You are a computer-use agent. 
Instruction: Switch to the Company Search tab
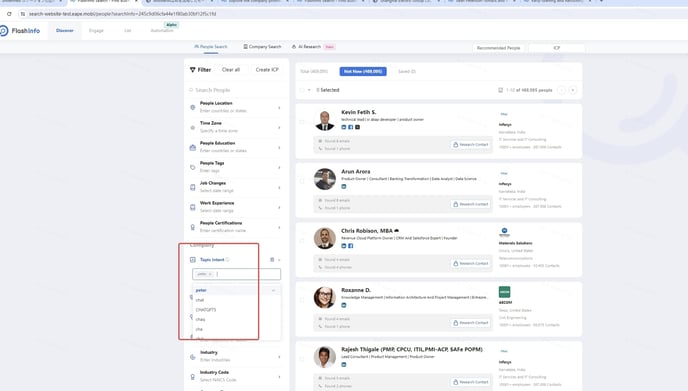coord(262,47)
